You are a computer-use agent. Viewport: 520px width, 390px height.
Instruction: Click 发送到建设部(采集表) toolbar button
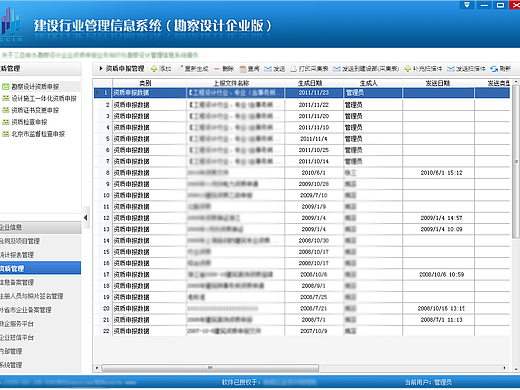(x=366, y=69)
